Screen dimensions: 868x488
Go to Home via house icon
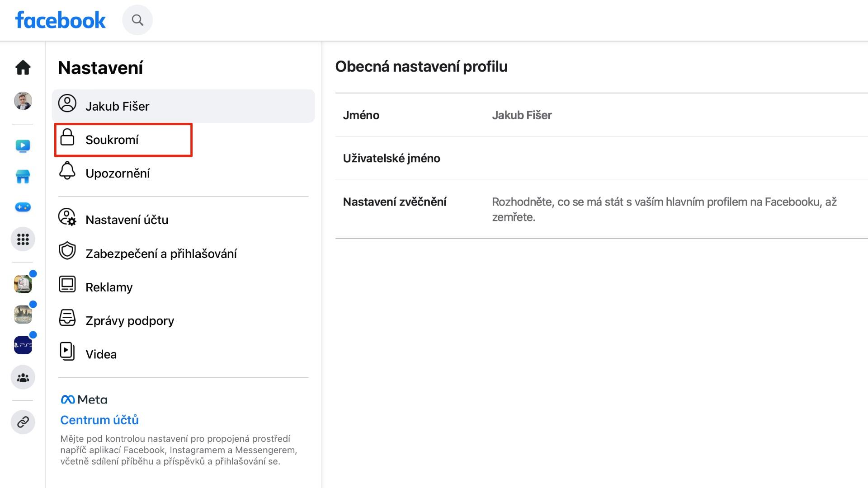[23, 67]
